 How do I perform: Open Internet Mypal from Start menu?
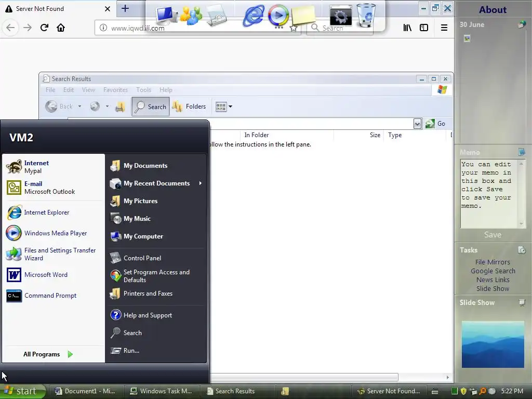click(x=54, y=167)
